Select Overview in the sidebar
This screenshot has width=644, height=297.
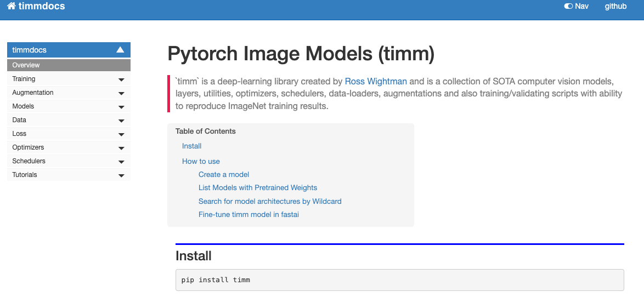pos(69,65)
